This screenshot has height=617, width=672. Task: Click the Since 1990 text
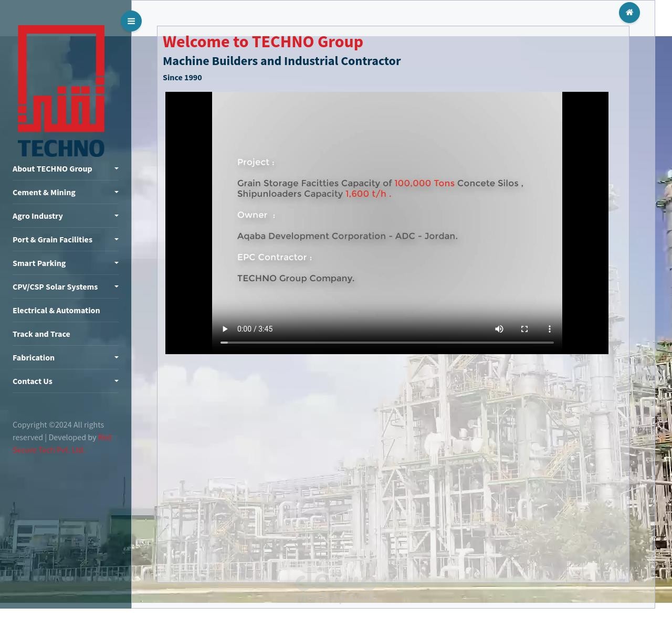coord(182,77)
